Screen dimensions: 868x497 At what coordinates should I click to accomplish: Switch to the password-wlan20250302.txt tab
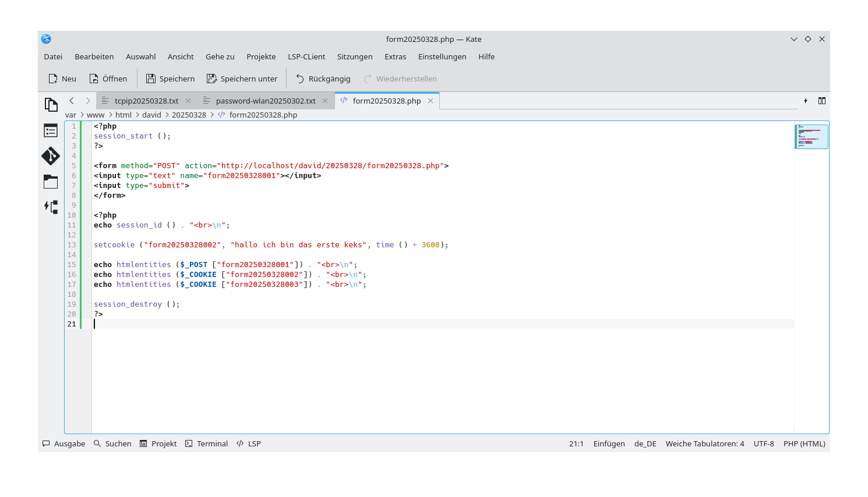(264, 101)
